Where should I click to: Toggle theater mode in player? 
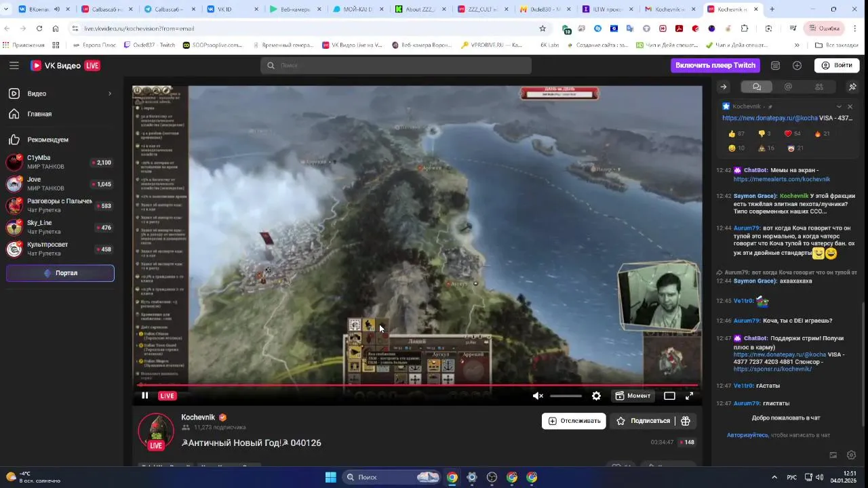tap(669, 396)
